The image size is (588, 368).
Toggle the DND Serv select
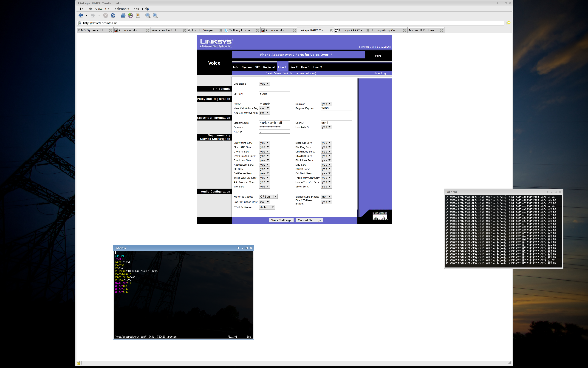[326, 165]
